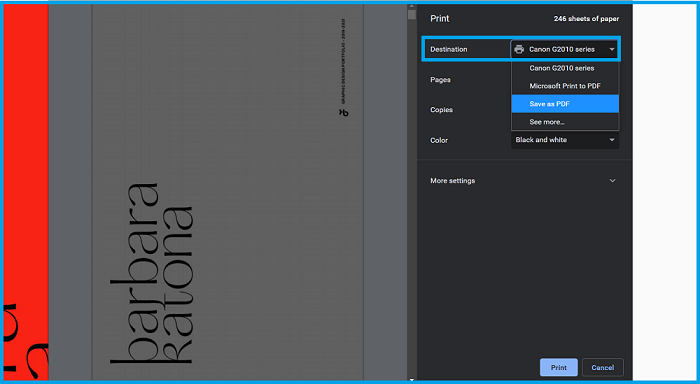
Task: Click the barbara katona title on preview page
Action: (x=151, y=273)
